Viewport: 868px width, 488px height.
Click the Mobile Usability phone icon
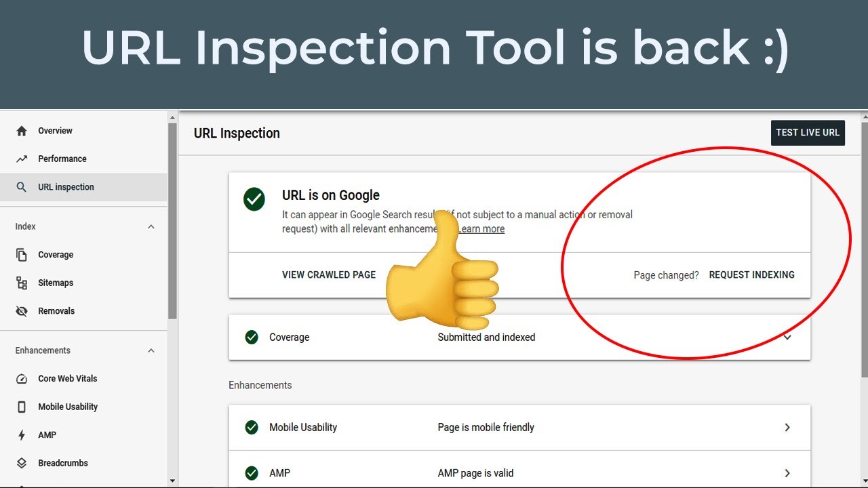click(22, 407)
